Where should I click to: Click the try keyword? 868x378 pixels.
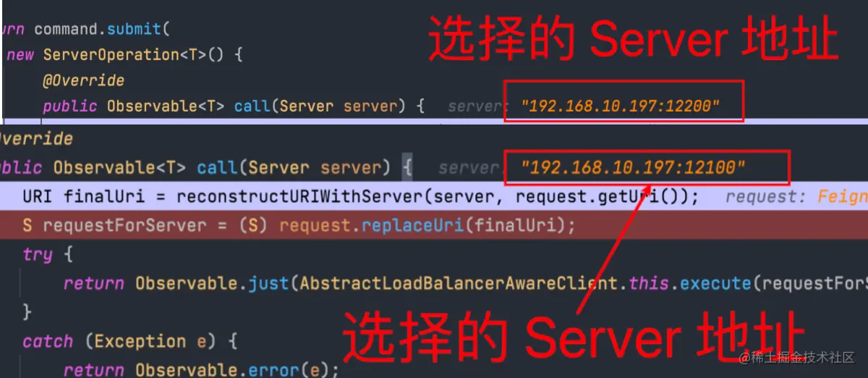[x=37, y=255]
